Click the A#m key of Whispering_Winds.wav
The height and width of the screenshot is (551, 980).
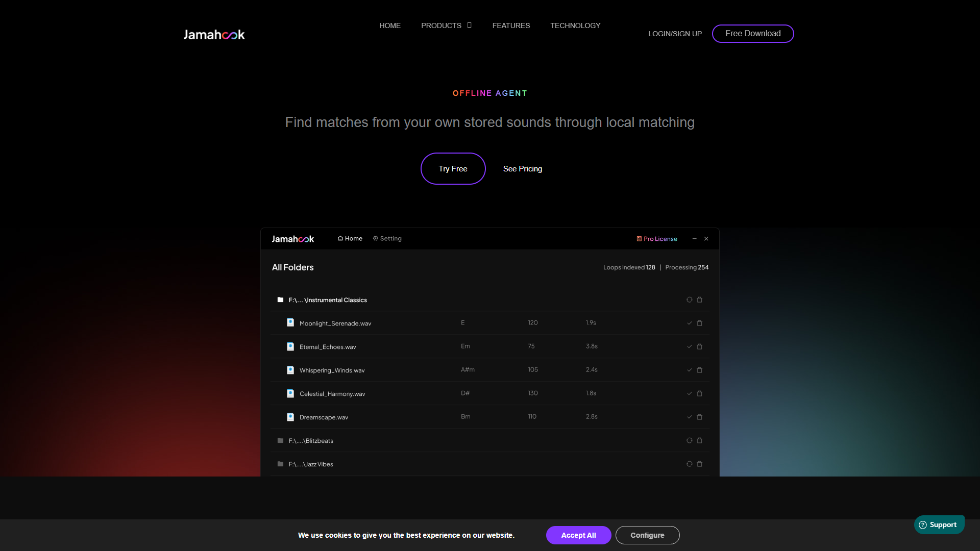(468, 370)
